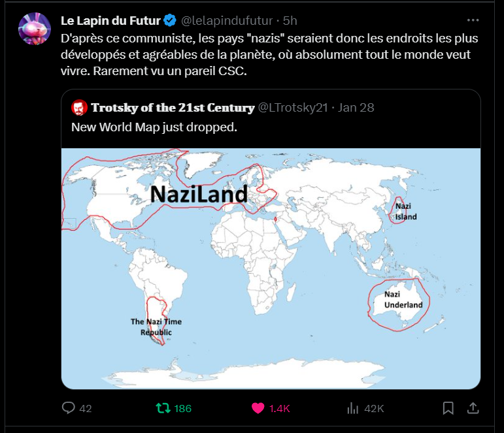Toggle bookmark on this tweet
Viewport: 504px width, 433px height.
tap(448, 408)
